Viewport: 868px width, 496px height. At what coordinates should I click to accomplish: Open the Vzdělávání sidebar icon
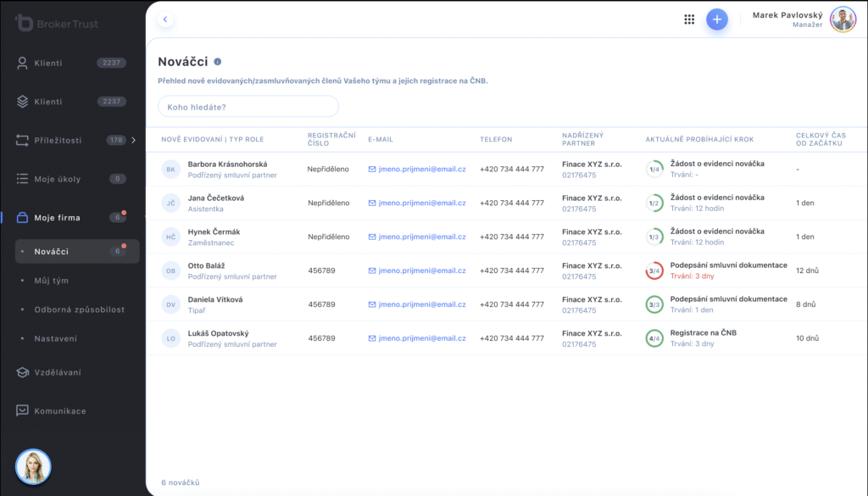tap(22, 372)
